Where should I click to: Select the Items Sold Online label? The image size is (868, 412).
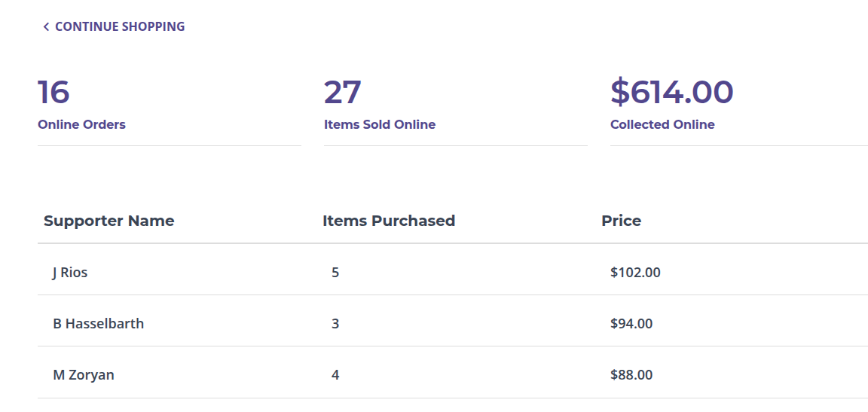(380, 124)
